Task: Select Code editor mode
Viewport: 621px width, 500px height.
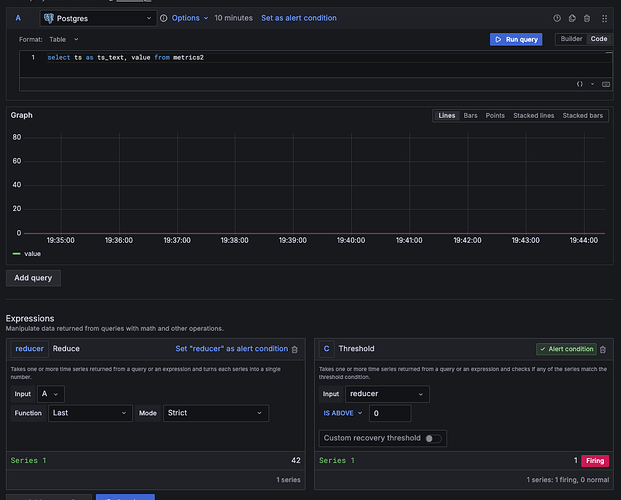Action: point(597,39)
